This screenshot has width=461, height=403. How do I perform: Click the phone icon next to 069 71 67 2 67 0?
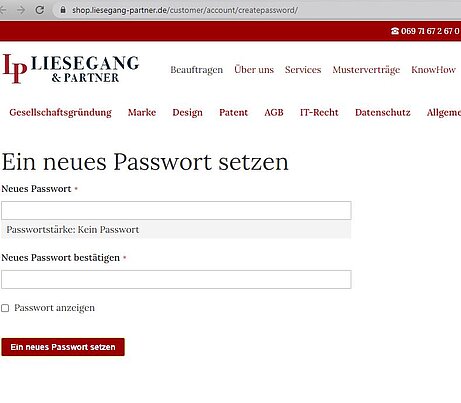(395, 31)
